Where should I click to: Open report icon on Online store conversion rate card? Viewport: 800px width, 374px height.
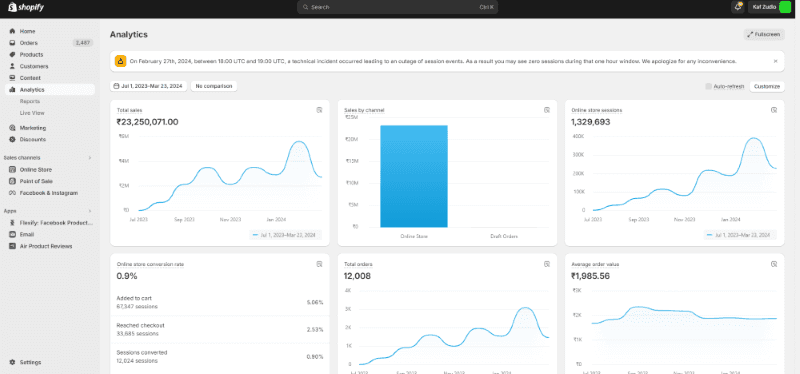[x=319, y=264]
